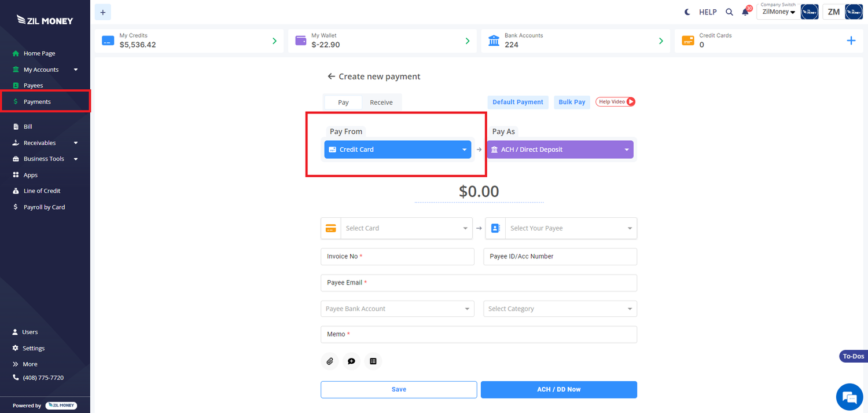The height and width of the screenshot is (413, 868).
Task: Click the Bank Accounts building icon
Action: (x=494, y=41)
